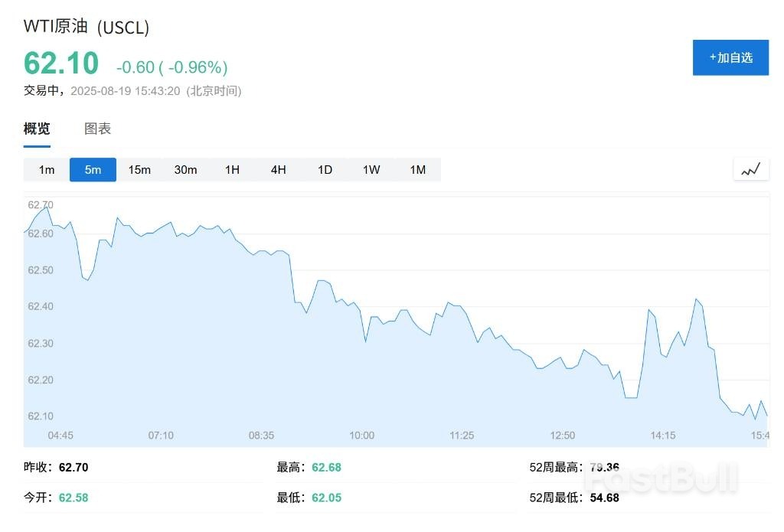Switch to the 1H timeframe
The width and height of the screenshot is (784, 532).
[x=232, y=169]
